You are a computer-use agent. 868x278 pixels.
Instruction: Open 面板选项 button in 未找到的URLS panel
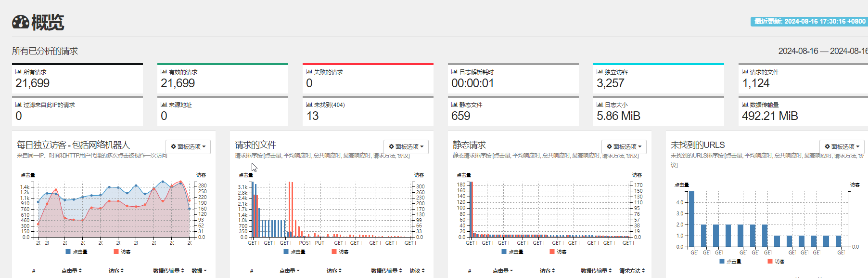842,146
